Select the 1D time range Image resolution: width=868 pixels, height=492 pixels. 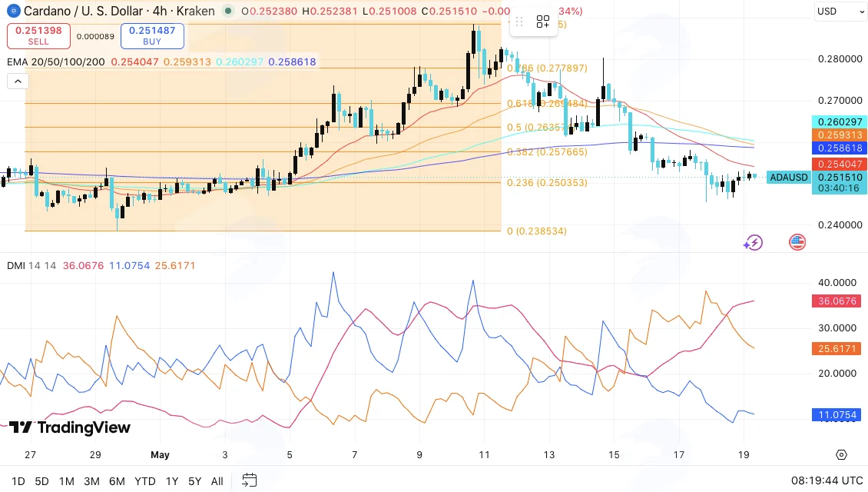(18, 481)
